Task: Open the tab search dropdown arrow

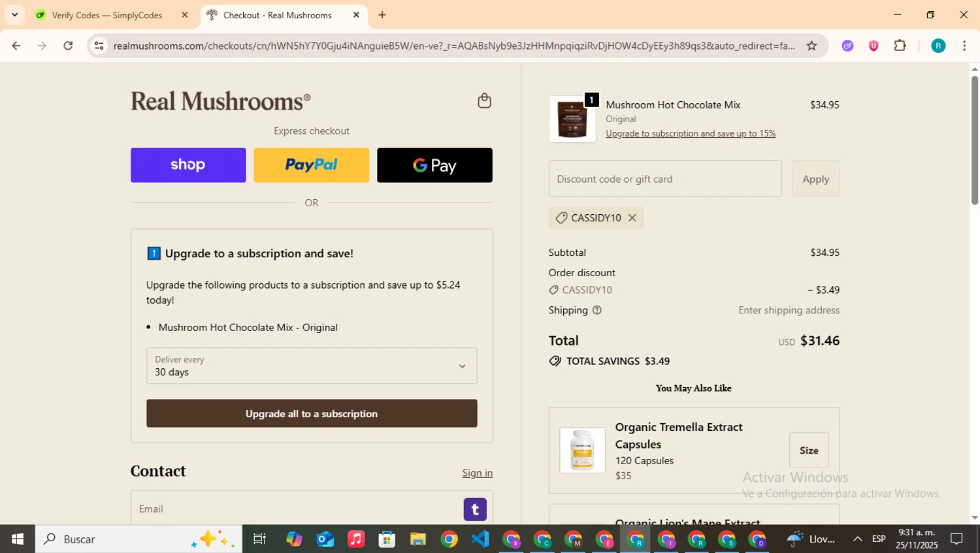Action: (14, 15)
